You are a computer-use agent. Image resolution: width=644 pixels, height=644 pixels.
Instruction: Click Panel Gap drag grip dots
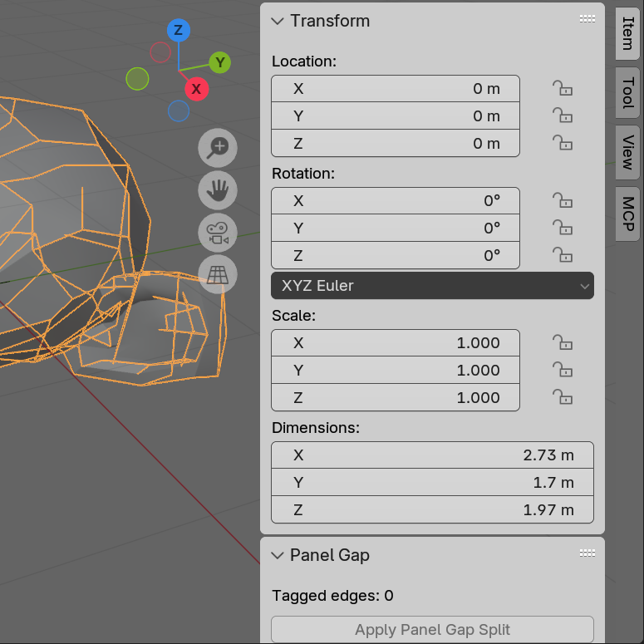pyautogui.click(x=587, y=553)
